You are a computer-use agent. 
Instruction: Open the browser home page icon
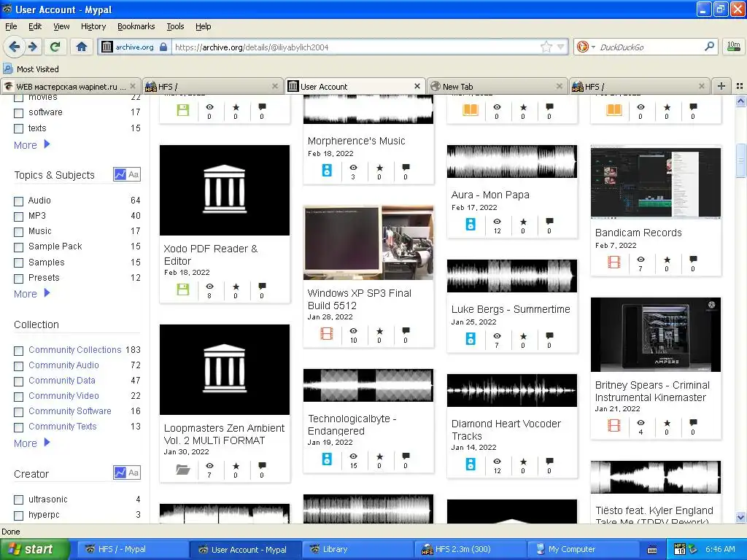(x=82, y=47)
